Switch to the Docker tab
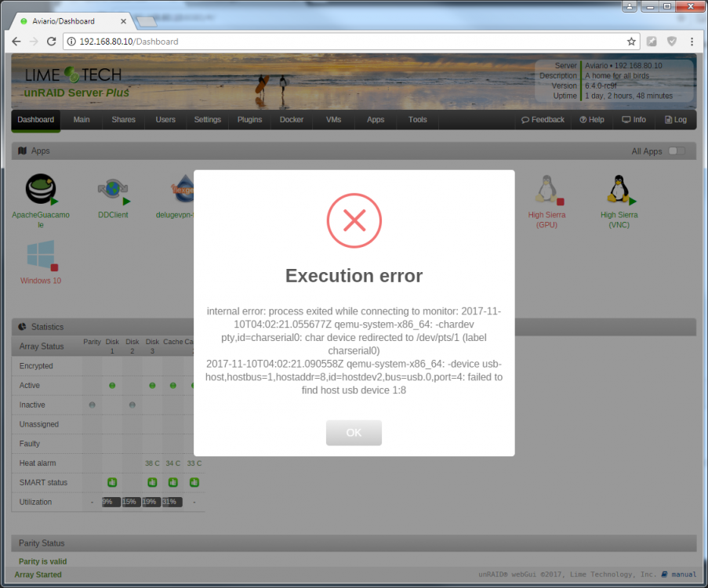This screenshot has height=588, width=708. (x=291, y=120)
